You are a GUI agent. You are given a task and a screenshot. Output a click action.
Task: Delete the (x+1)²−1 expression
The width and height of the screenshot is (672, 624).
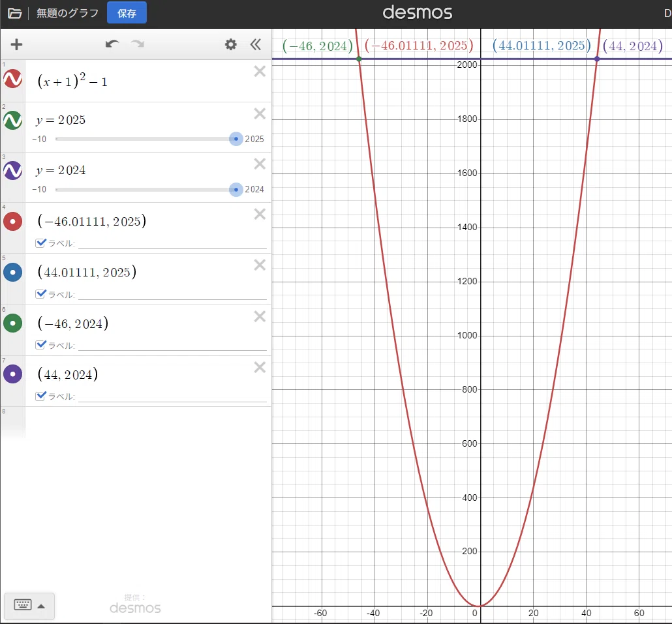pyautogui.click(x=260, y=71)
